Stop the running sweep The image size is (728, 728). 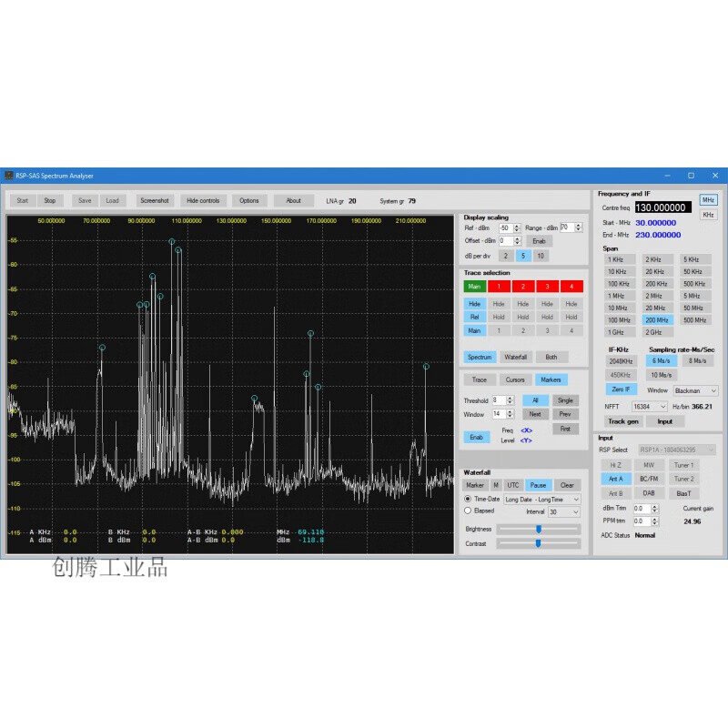[50, 200]
